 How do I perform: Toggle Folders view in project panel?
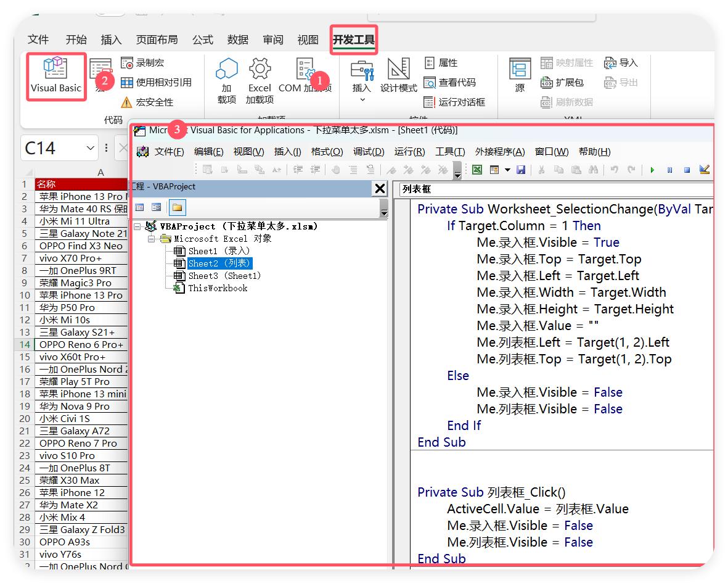177,207
